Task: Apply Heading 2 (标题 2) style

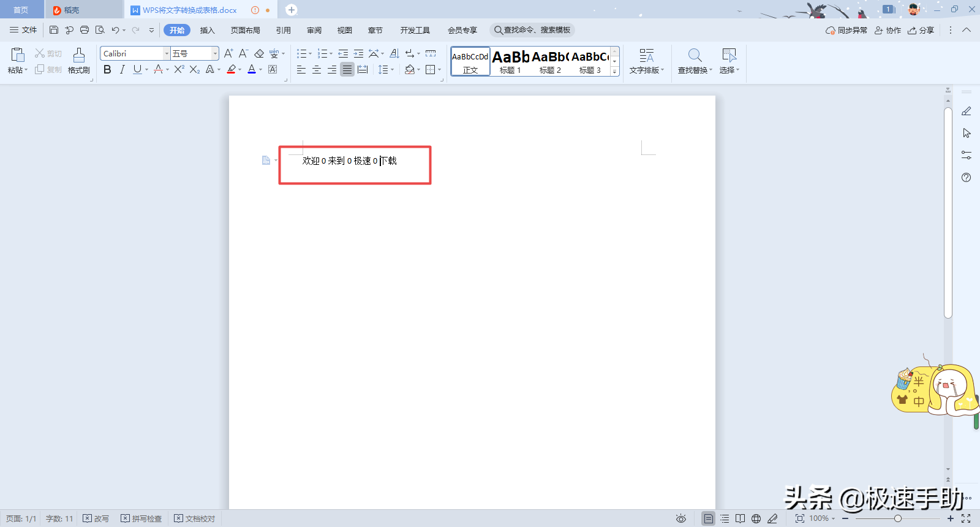Action: pos(550,61)
